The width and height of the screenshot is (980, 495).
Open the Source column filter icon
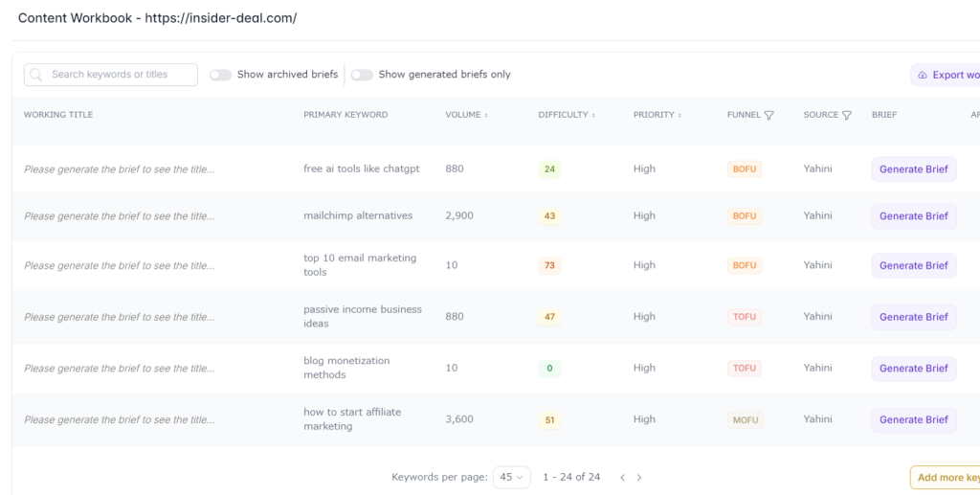point(847,115)
